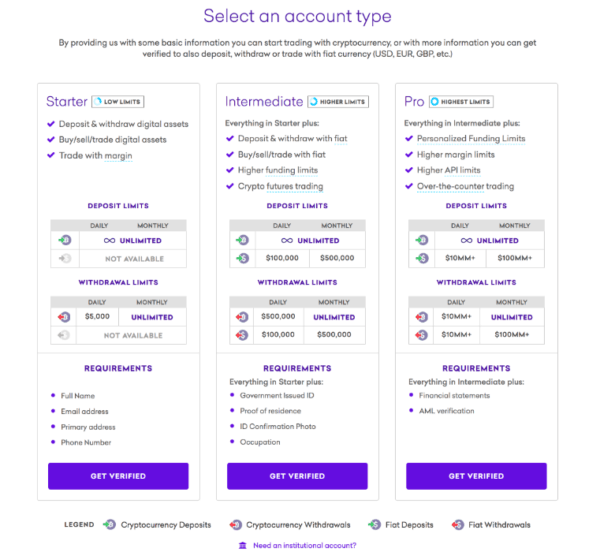Click Get Verified for Intermediate account
The image size is (600, 556).
pos(297,476)
